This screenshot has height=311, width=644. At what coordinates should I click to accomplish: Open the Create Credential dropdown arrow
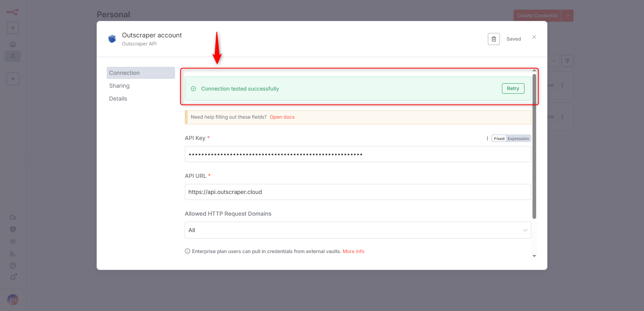point(567,16)
